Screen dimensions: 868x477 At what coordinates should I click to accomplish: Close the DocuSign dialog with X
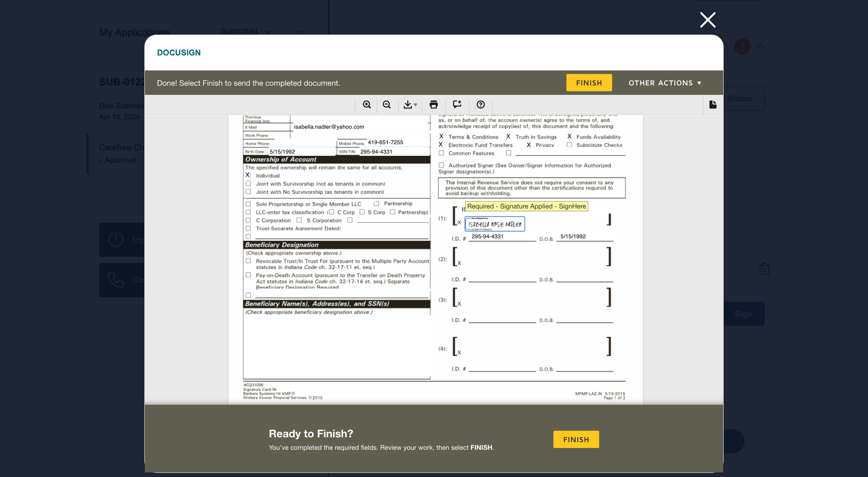point(708,20)
